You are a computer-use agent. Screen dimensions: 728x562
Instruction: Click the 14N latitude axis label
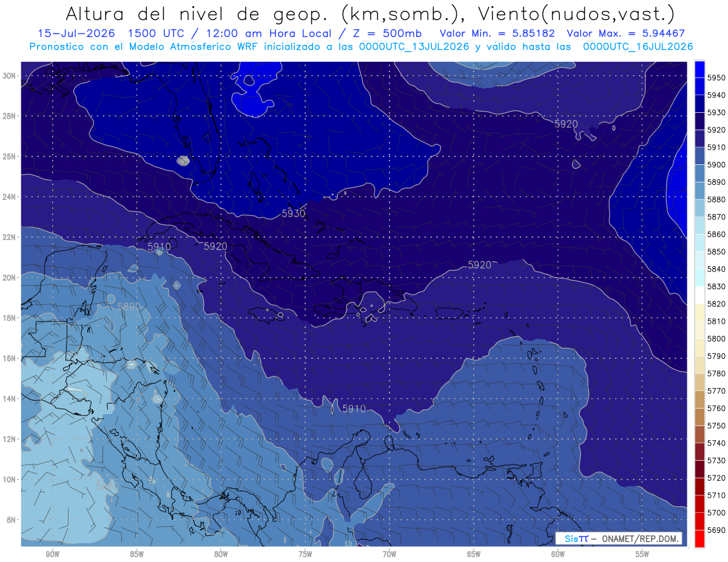click(9, 398)
